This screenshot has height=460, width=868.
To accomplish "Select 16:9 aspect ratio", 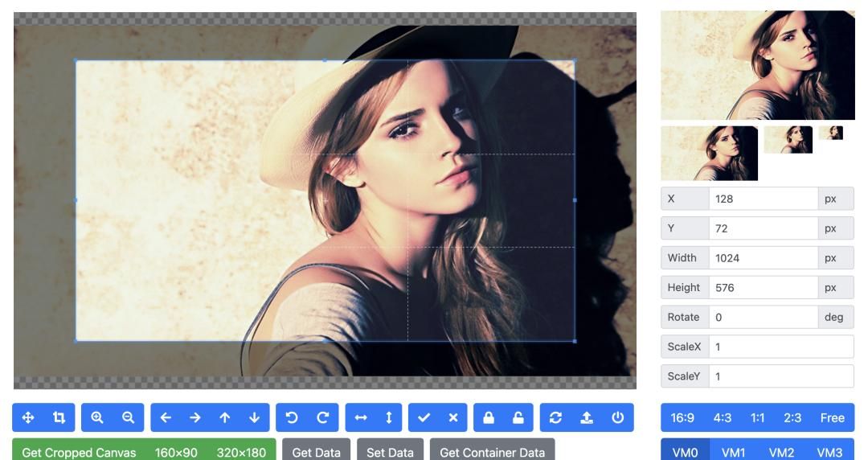I will pos(682,417).
